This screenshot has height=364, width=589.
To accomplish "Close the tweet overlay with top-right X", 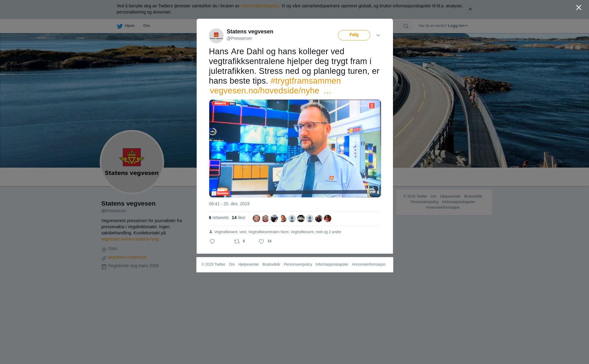I will [x=579, y=8].
